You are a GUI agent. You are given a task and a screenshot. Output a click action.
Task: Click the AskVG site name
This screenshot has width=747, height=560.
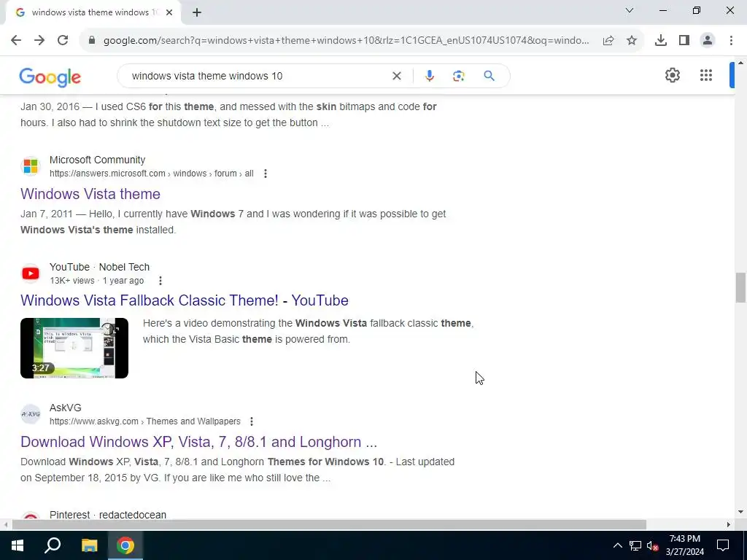65,408
